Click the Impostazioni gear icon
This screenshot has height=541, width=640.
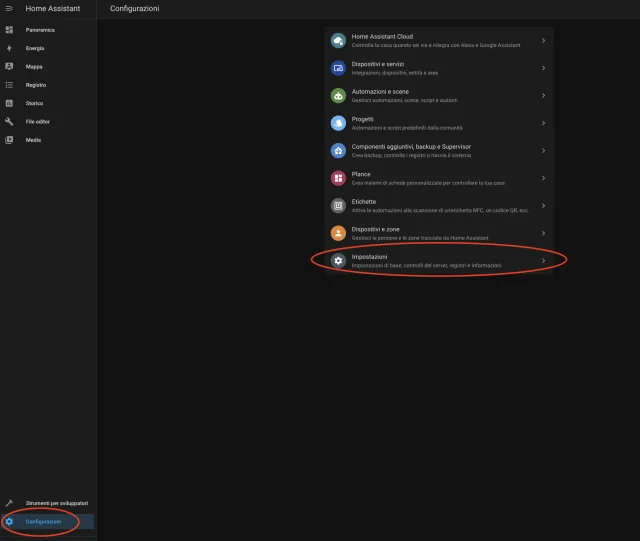coord(338,260)
